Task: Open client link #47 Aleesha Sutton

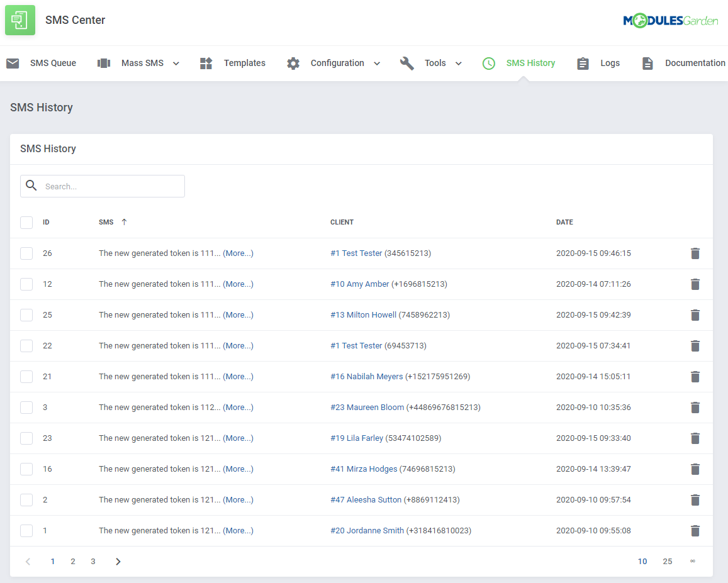Action: pyautogui.click(x=366, y=499)
